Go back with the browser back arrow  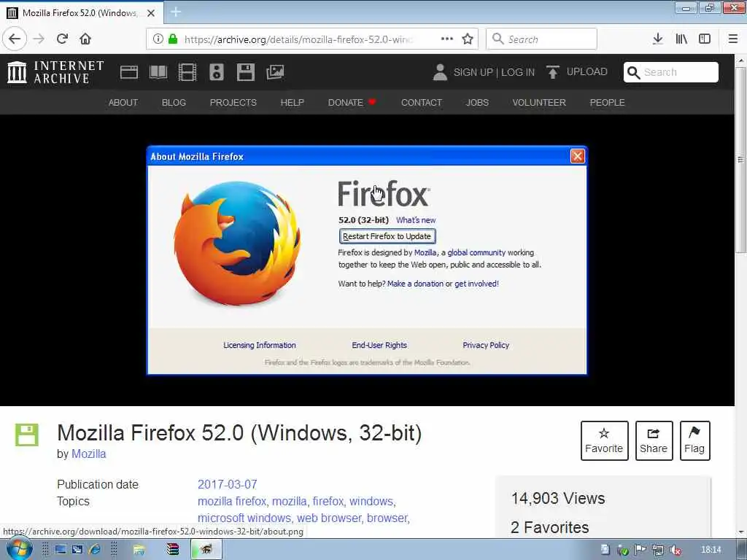[x=15, y=39]
